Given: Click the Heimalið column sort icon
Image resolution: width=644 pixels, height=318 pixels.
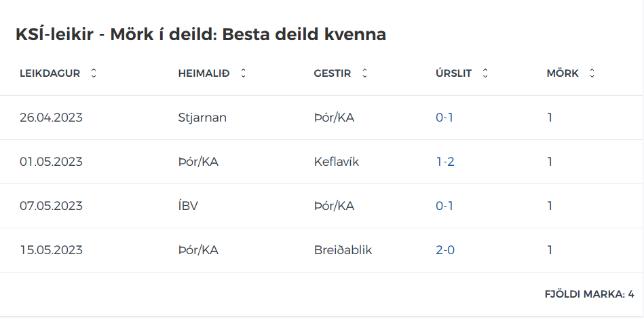Looking at the screenshot, I should (x=243, y=73).
